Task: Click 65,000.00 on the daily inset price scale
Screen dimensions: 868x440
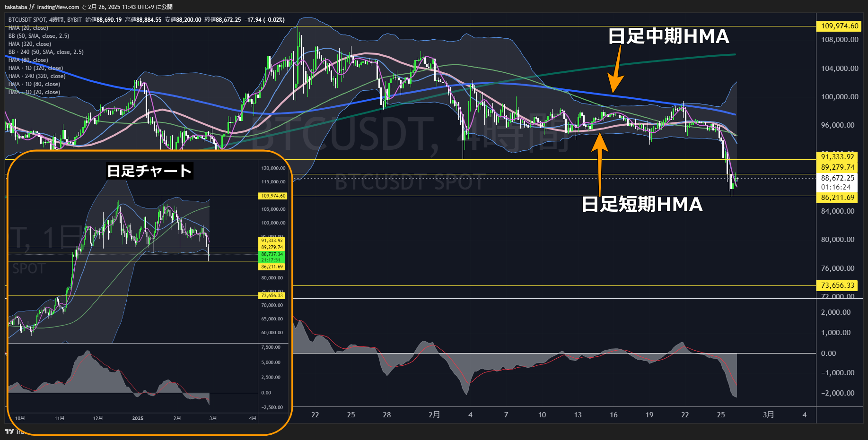Action: (272, 319)
